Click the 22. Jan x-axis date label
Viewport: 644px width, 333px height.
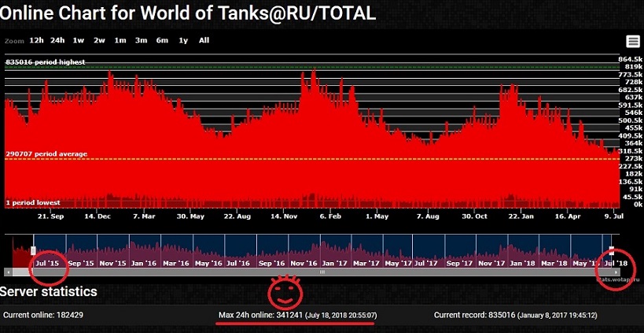pyautogui.click(x=521, y=216)
